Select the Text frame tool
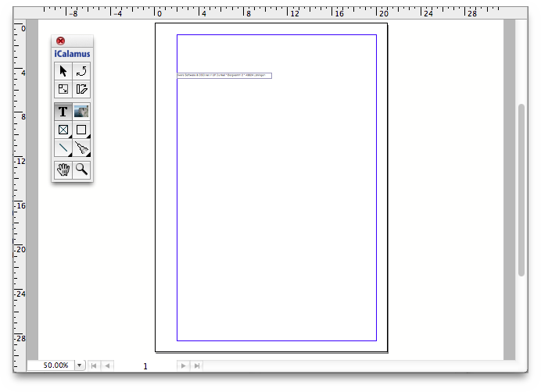 click(x=63, y=112)
